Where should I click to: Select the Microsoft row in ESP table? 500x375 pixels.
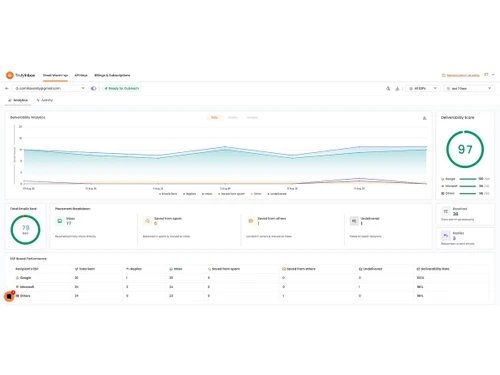pyautogui.click(x=250, y=287)
